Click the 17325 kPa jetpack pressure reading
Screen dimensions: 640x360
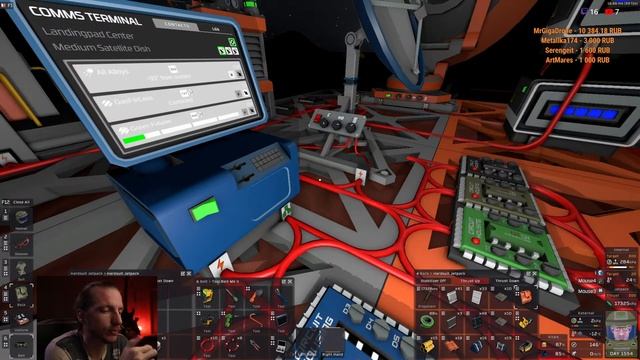621,304
